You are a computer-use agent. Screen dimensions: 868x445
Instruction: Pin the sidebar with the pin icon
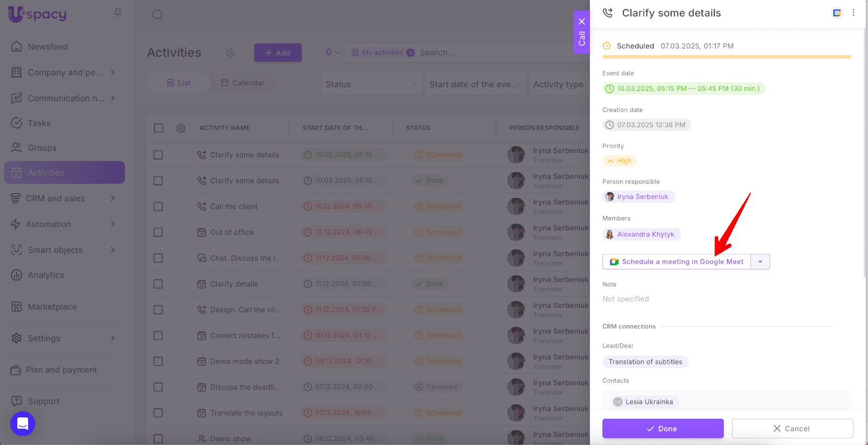coord(118,12)
